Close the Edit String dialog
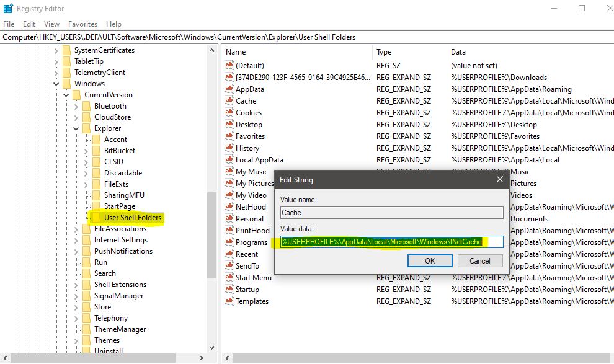 [x=499, y=180]
